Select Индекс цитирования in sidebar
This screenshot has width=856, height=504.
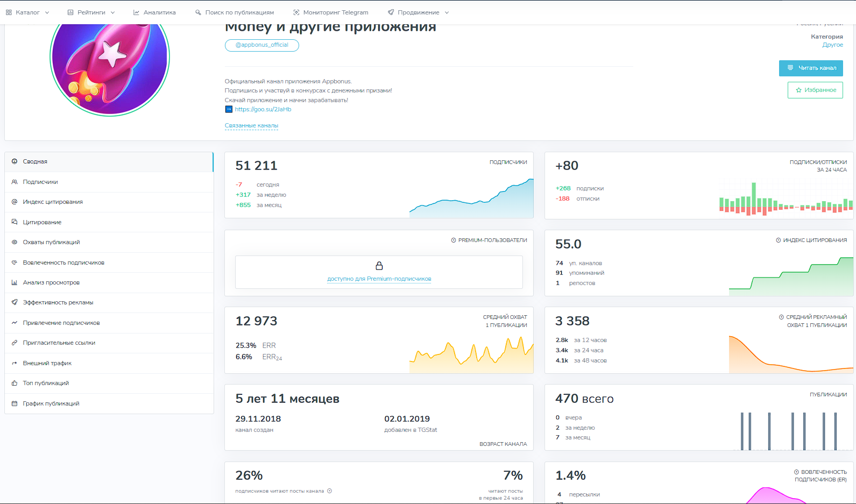53,202
